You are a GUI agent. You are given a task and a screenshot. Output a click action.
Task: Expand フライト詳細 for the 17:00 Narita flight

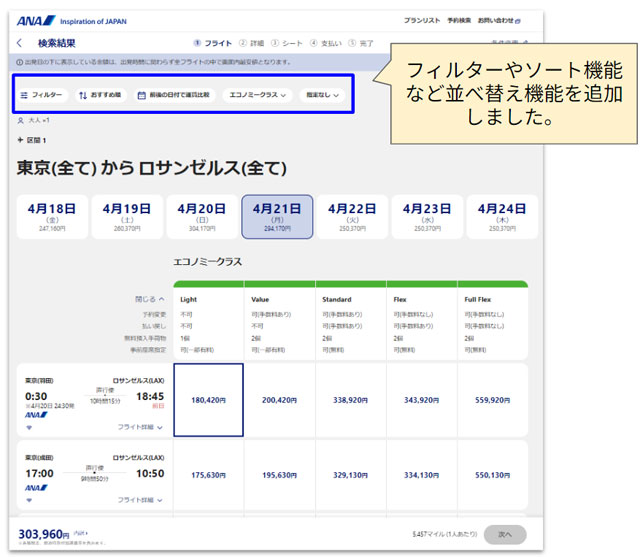point(140,499)
